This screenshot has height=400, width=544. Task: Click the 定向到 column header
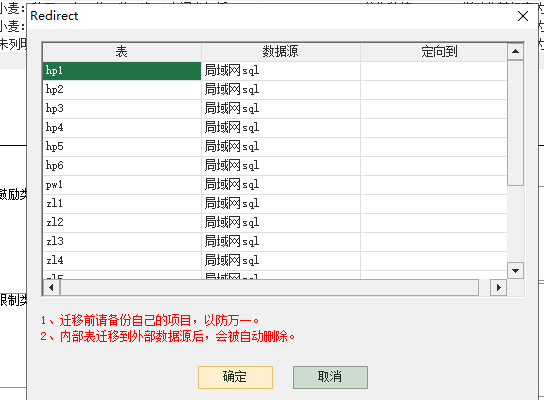(434, 52)
